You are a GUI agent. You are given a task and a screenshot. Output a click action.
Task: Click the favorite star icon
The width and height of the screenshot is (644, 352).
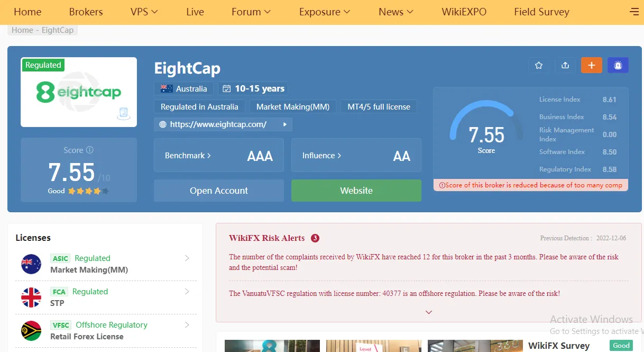coord(539,65)
